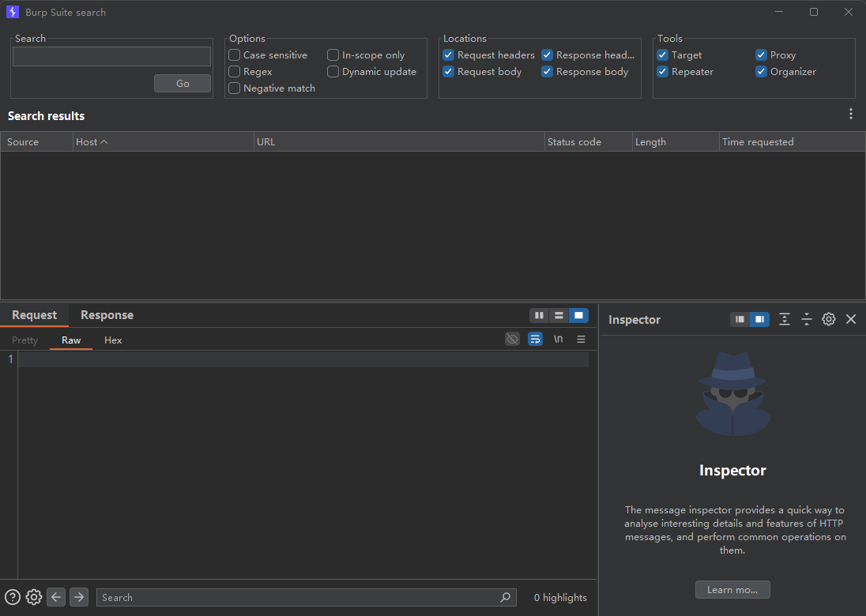
Task: Collapse all Inspector sections
Action: tap(807, 319)
